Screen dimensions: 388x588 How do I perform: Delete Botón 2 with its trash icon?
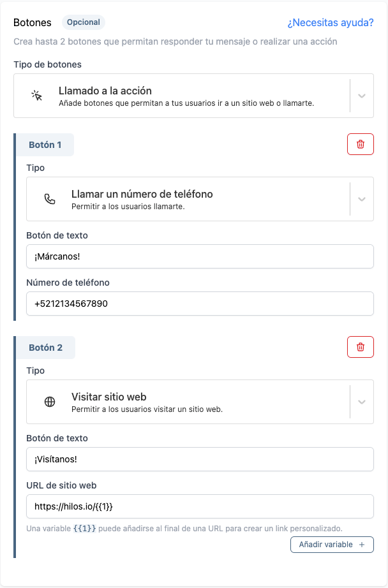point(361,347)
